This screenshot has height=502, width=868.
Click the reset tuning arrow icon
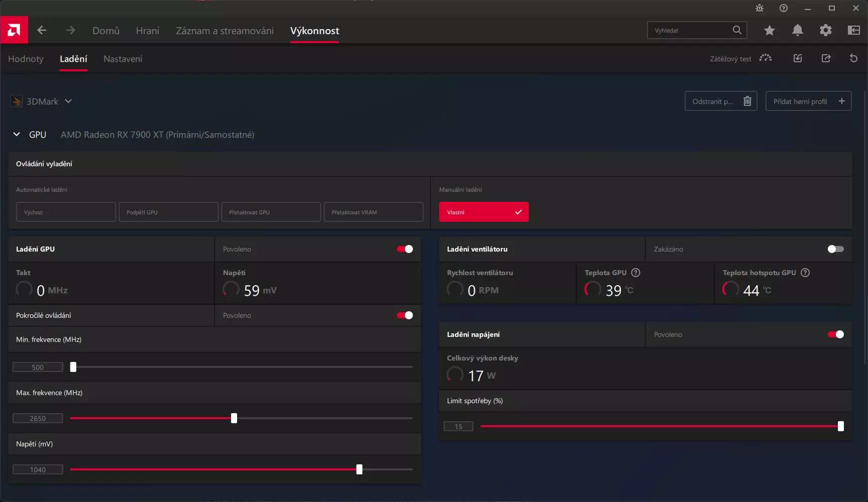tap(853, 58)
